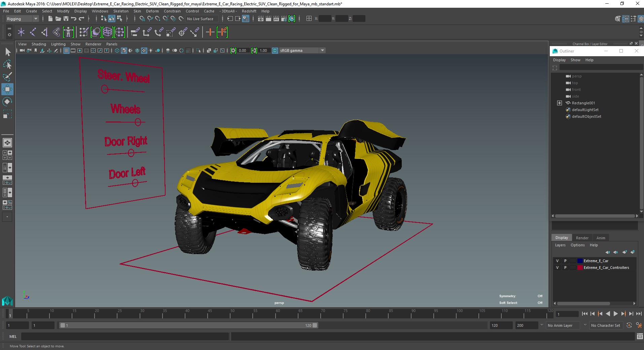Open the Skeleton menu
Screen dimensions: 644x350
click(121, 11)
